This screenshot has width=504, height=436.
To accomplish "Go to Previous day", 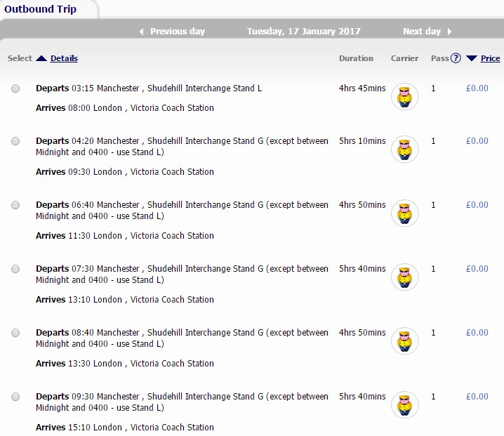I will point(178,32).
